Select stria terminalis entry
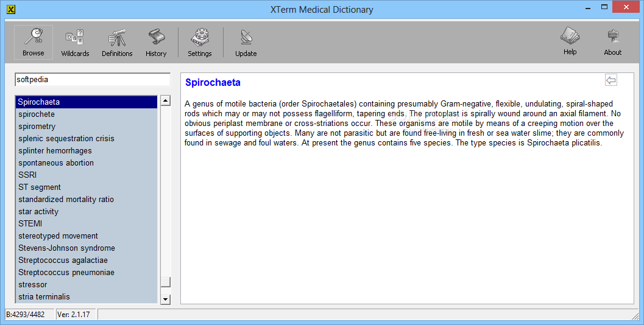The width and height of the screenshot is (644, 325). pyautogui.click(x=87, y=296)
